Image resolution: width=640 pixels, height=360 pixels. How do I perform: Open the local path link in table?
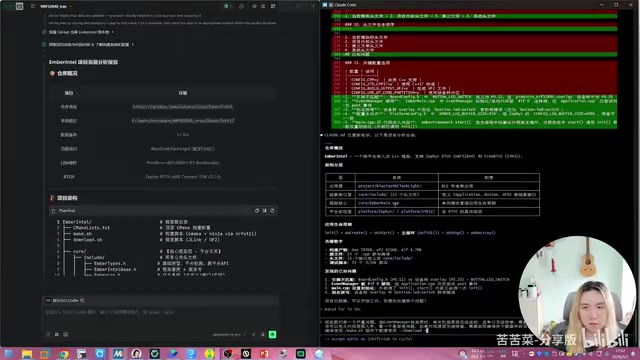pyautogui.click(x=182, y=120)
